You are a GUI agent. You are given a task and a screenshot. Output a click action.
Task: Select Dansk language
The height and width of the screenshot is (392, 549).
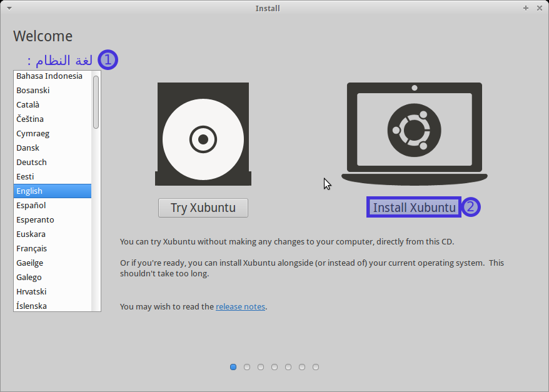click(x=53, y=148)
